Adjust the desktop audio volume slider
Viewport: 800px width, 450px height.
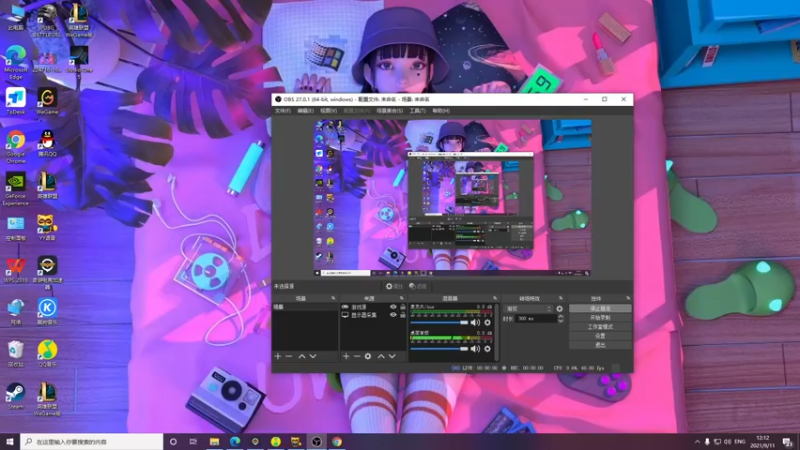pyautogui.click(x=439, y=349)
